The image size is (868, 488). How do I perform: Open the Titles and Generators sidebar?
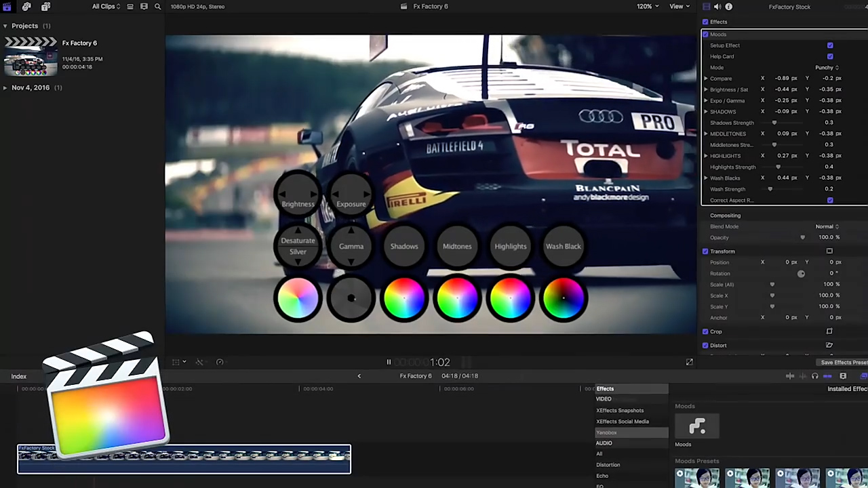click(45, 7)
